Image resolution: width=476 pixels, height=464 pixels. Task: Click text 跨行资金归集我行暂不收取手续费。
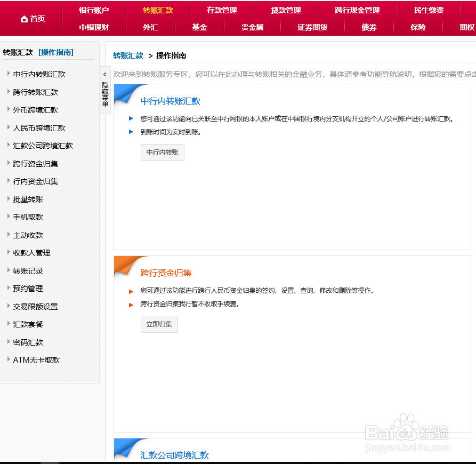[x=190, y=304]
